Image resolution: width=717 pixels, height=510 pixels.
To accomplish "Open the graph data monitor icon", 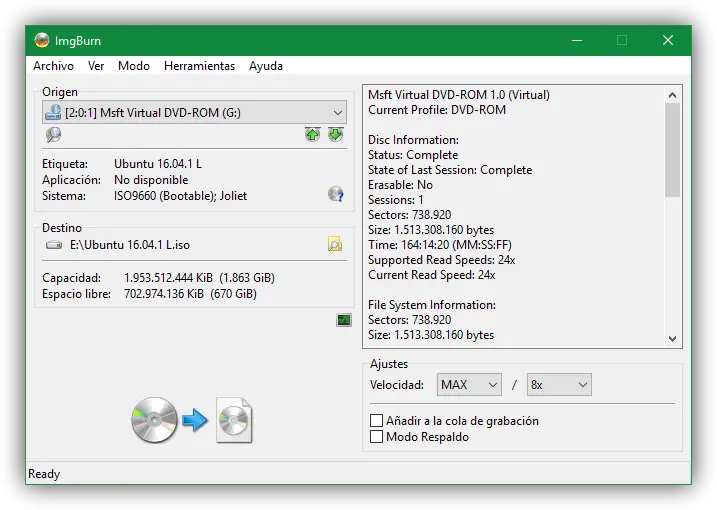I will click(344, 320).
